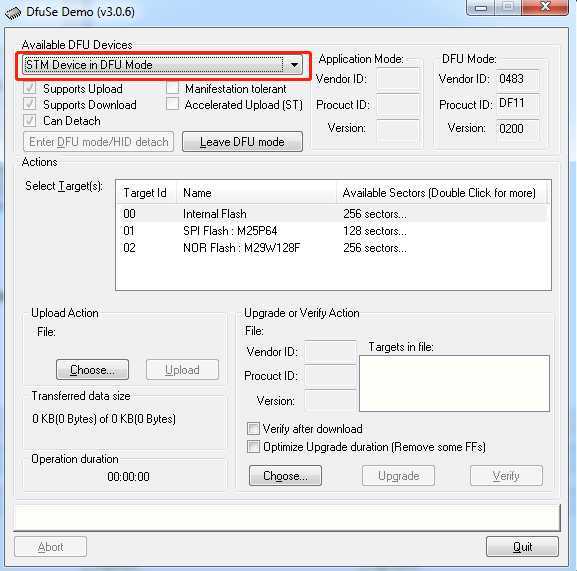The image size is (577, 571).
Task: Select the SPI Flash : M25P64 target row
Action: 333,231
